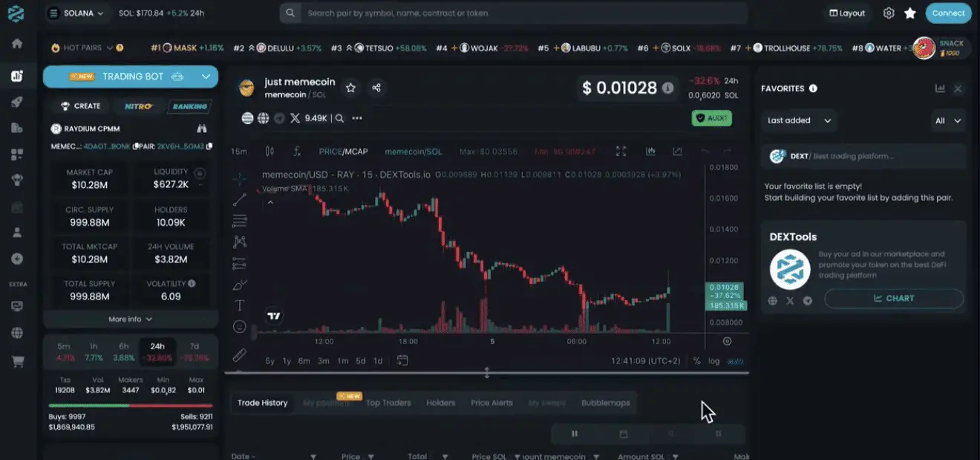Click the CREATE button
The width and height of the screenshot is (980, 460).
point(80,106)
